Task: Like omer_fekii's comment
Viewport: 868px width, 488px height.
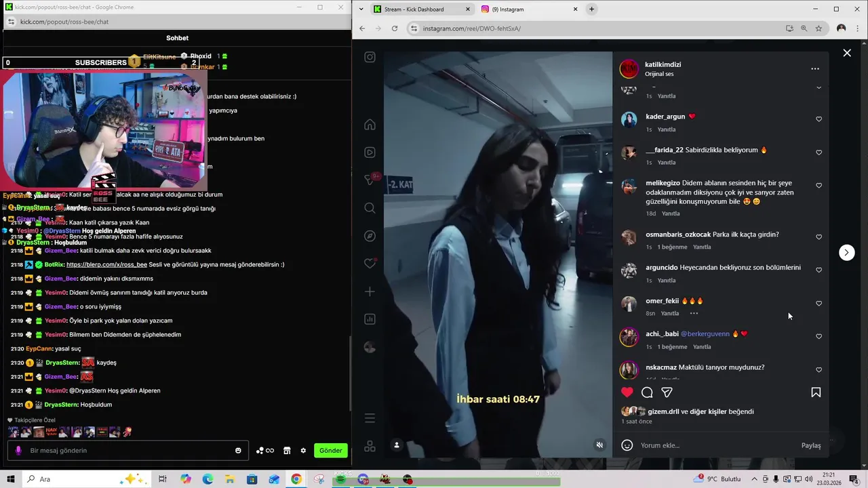Action: coord(818,304)
